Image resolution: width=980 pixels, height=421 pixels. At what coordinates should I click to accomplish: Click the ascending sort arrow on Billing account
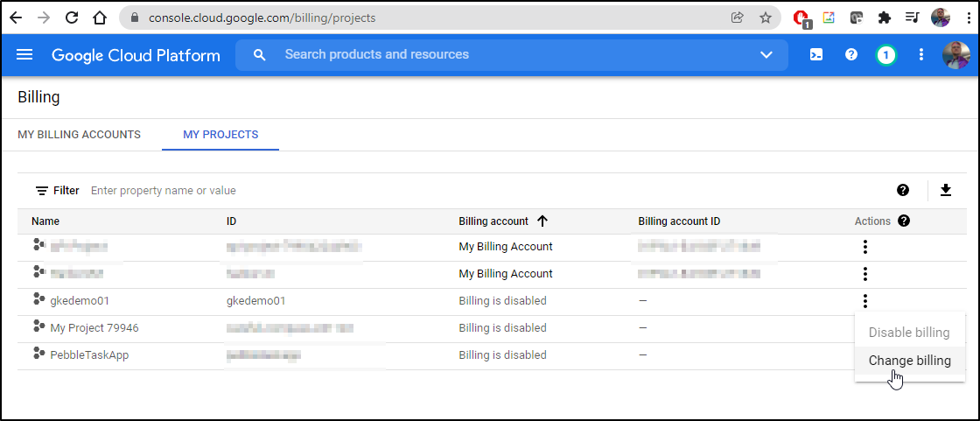click(542, 221)
